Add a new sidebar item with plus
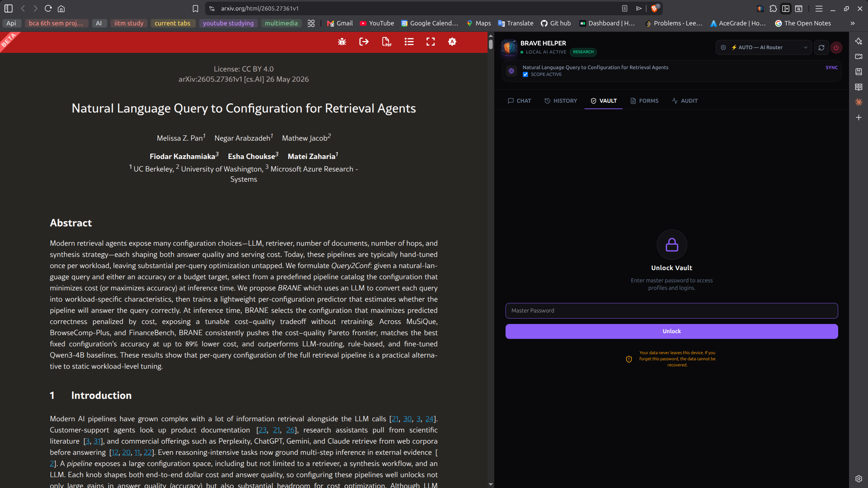Screen dimensions: 868x488 click(859, 118)
